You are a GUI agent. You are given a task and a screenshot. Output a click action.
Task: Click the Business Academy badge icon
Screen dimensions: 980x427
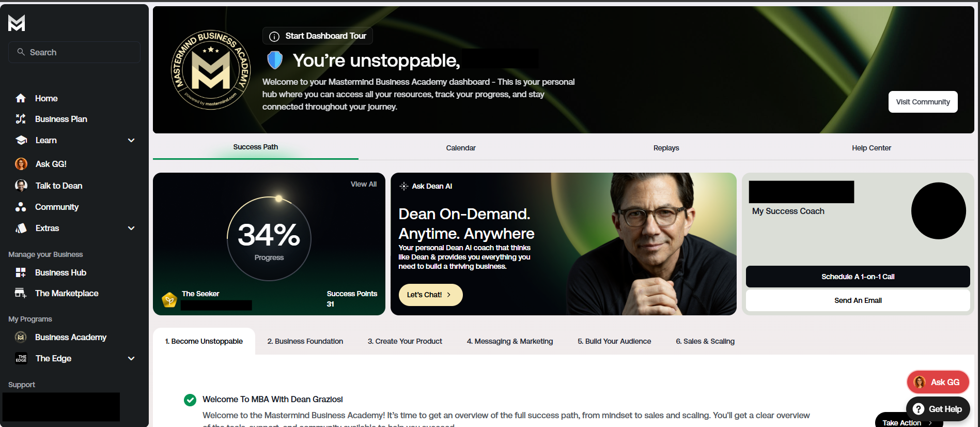click(x=21, y=337)
